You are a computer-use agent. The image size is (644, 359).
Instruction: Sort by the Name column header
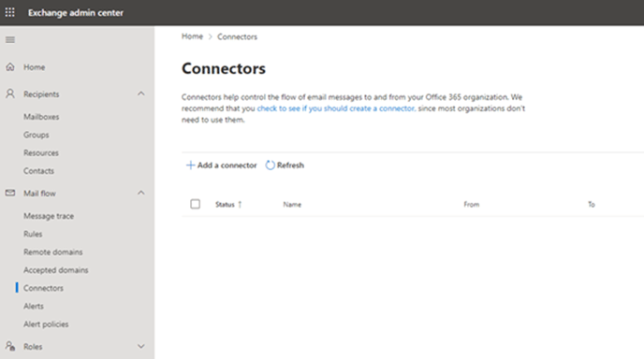(292, 205)
